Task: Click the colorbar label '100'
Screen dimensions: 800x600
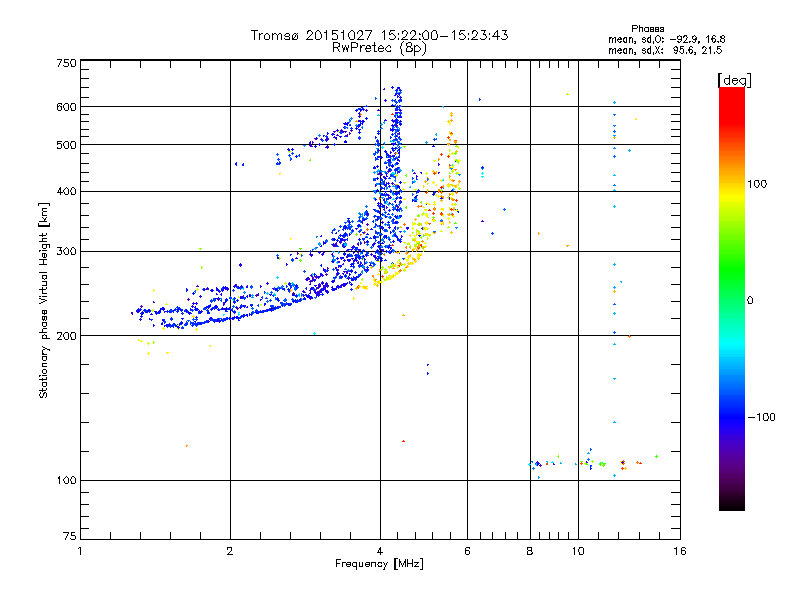Action: point(757,184)
